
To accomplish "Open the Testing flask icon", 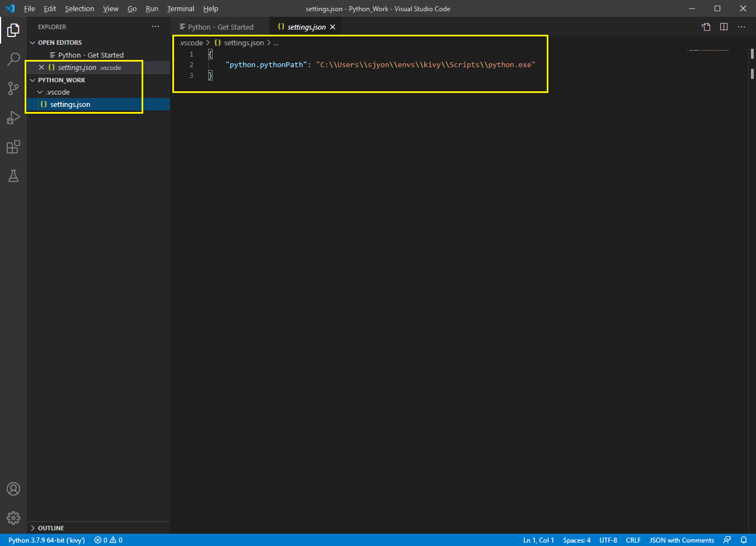I will click(x=13, y=176).
